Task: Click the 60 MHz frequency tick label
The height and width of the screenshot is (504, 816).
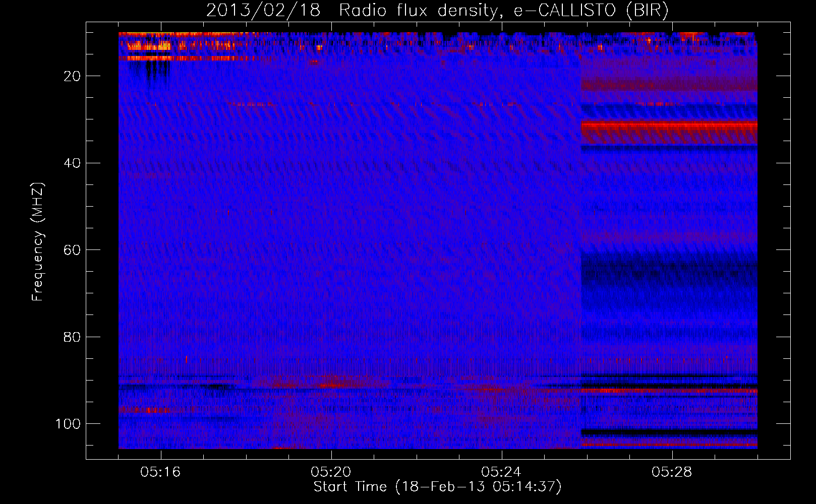Action: click(x=73, y=250)
